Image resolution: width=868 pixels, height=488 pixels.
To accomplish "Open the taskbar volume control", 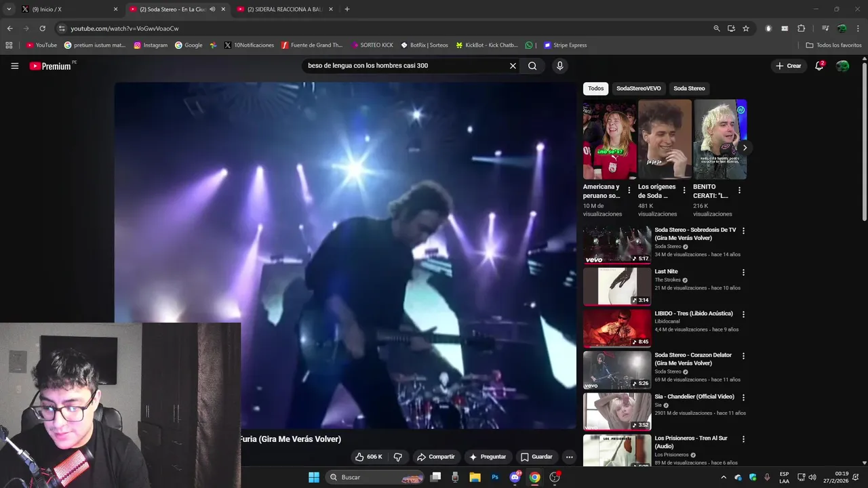I will (x=812, y=477).
